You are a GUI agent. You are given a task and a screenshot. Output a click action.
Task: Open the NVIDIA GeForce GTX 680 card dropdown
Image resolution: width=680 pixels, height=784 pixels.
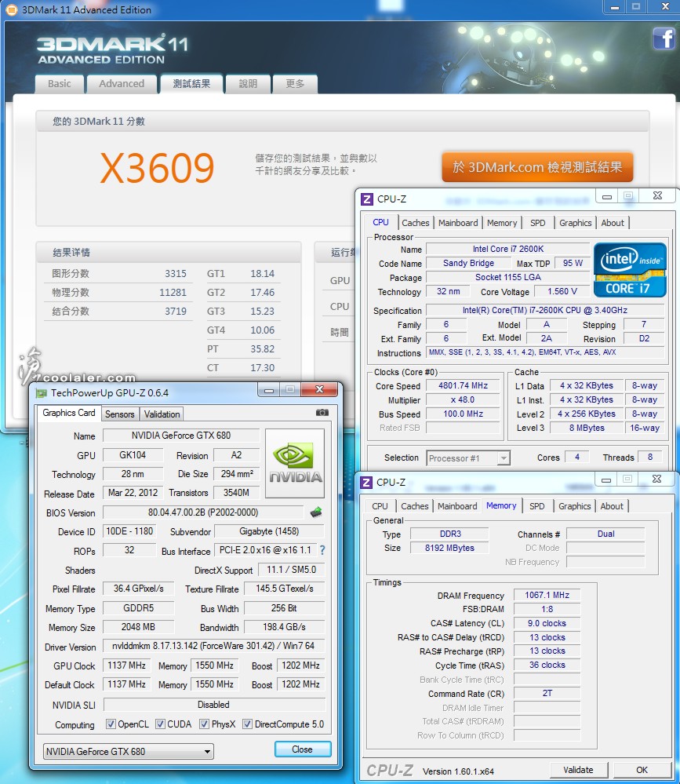129,752
